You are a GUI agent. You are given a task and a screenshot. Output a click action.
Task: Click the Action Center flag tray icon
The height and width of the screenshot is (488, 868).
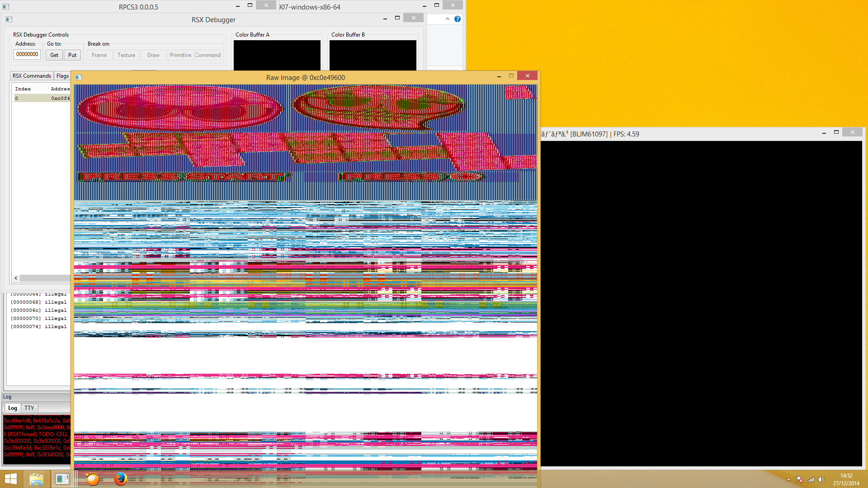799,479
